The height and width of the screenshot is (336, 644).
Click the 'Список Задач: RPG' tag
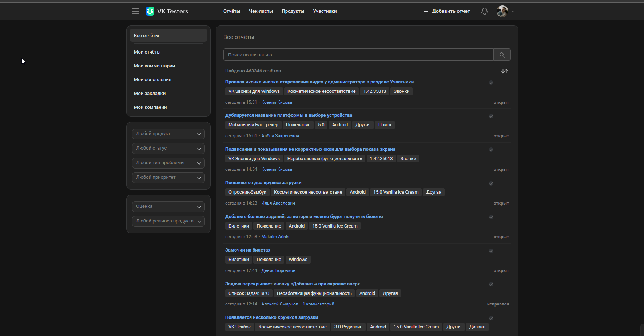pyautogui.click(x=249, y=293)
